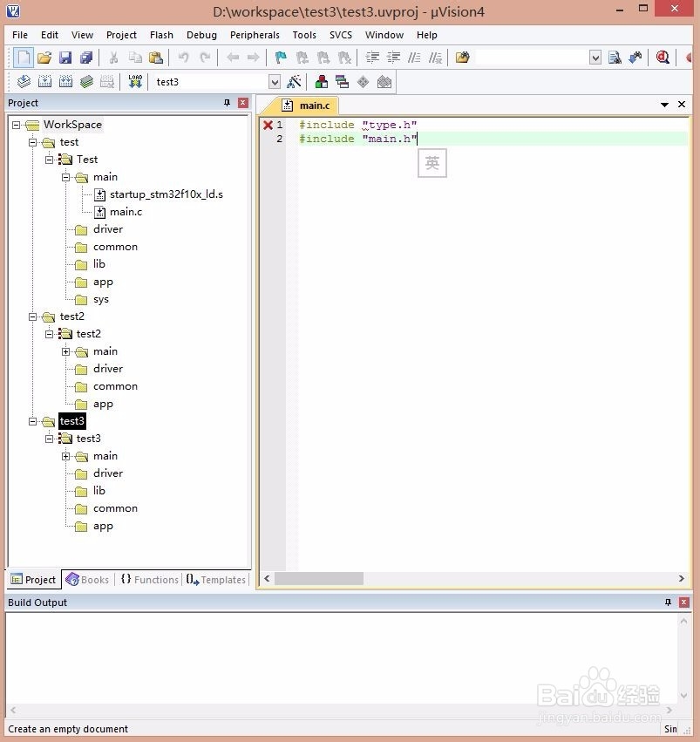The height and width of the screenshot is (742, 700).
Task: Click the Navigate Backwards arrow
Action: 232,58
